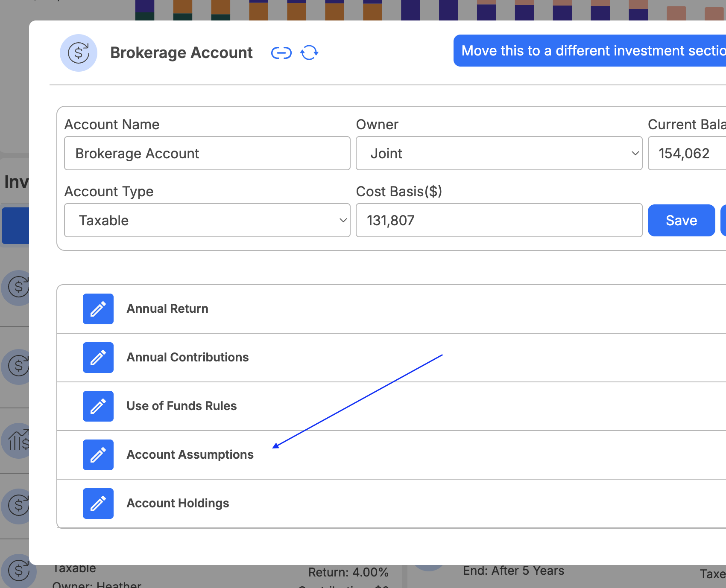Click the Save button

pos(682,220)
